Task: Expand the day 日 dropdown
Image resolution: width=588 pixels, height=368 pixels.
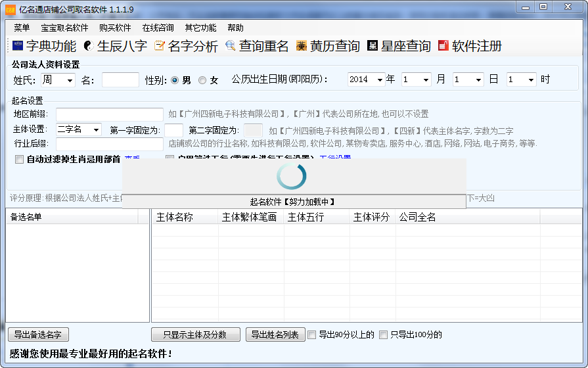Action: pos(478,80)
